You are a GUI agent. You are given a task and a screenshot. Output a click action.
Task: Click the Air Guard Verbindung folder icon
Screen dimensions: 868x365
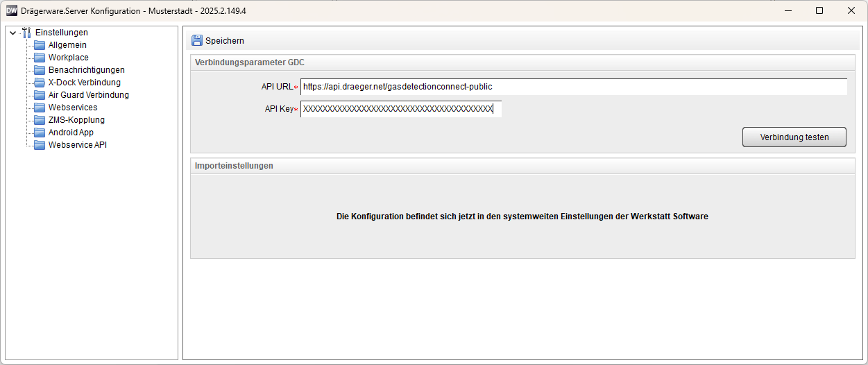tap(40, 95)
